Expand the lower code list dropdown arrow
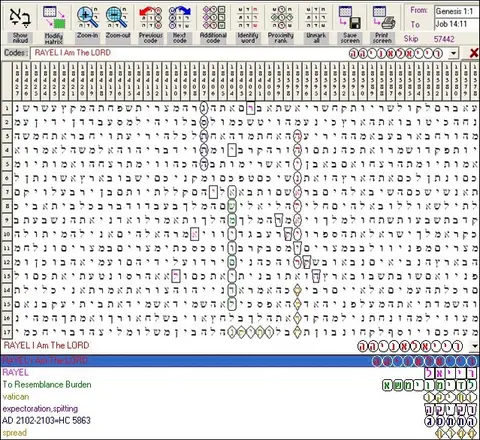Viewport: 480px width, 440px height. coord(474,346)
